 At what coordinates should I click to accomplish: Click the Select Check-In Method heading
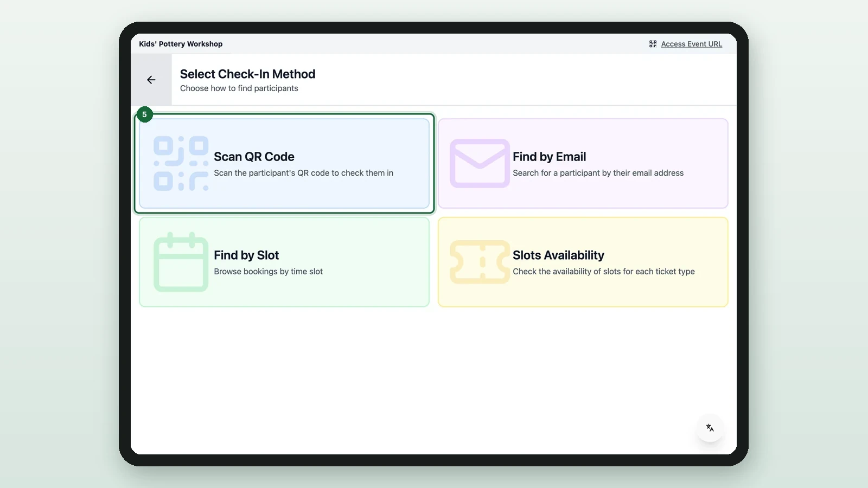tap(247, 74)
